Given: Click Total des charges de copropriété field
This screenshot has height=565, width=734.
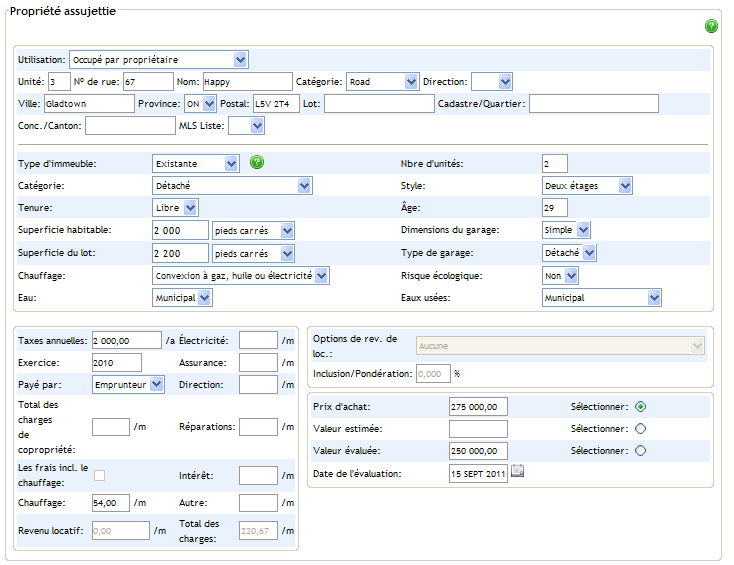Looking at the screenshot, I should tap(110, 427).
